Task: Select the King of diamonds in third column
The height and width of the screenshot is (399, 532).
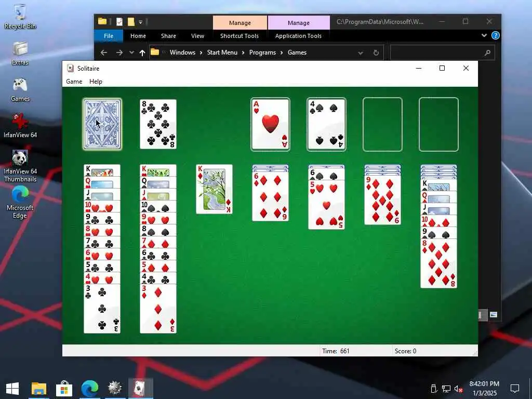Action: click(x=215, y=189)
